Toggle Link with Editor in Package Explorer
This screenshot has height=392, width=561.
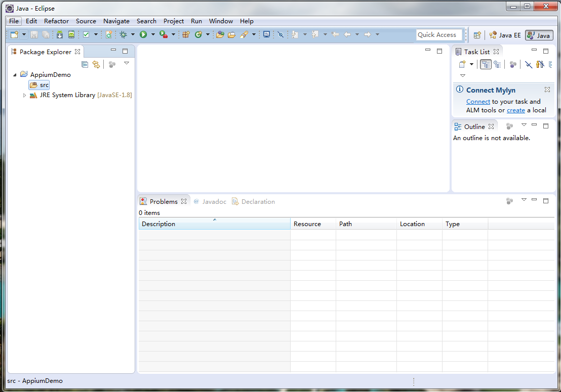pyautogui.click(x=96, y=64)
